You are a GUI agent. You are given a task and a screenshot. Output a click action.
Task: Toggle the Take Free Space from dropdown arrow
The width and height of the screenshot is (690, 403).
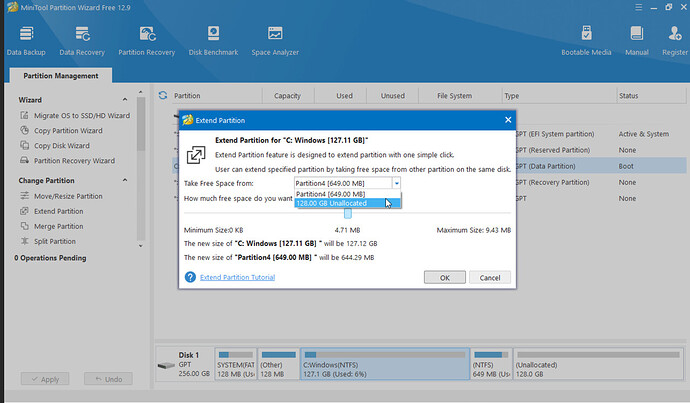point(396,183)
